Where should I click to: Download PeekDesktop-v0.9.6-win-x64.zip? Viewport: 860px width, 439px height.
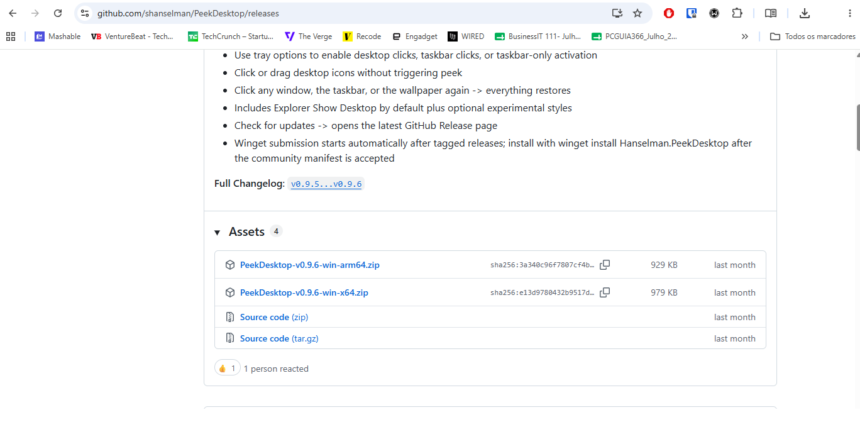pos(304,292)
